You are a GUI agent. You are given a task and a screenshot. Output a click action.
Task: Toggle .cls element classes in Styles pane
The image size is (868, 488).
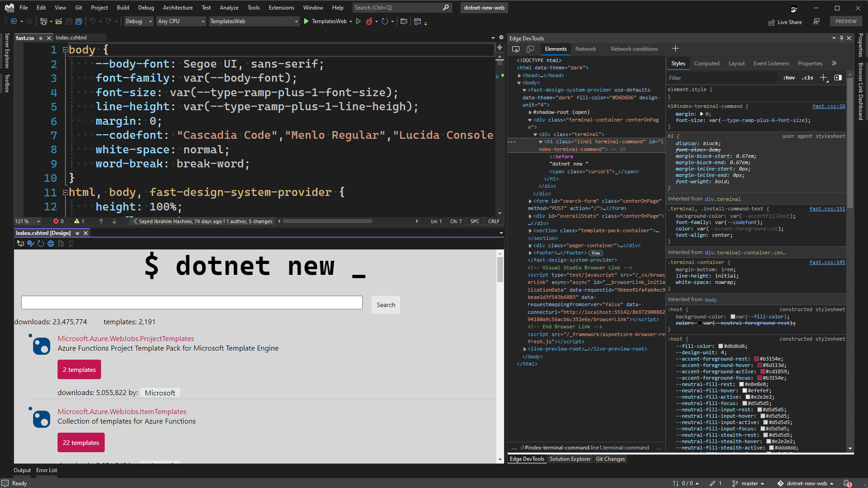tap(808, 78)
